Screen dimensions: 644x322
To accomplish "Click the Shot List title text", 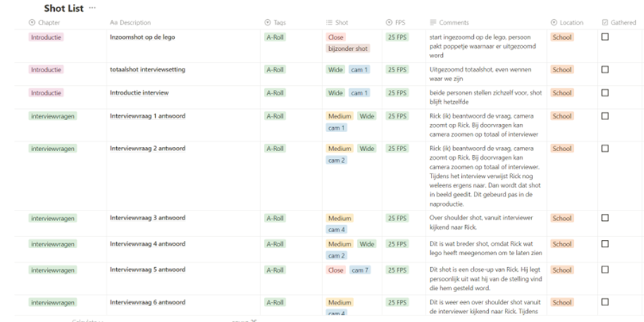I will pyautogui.click(x=64, y=8).
